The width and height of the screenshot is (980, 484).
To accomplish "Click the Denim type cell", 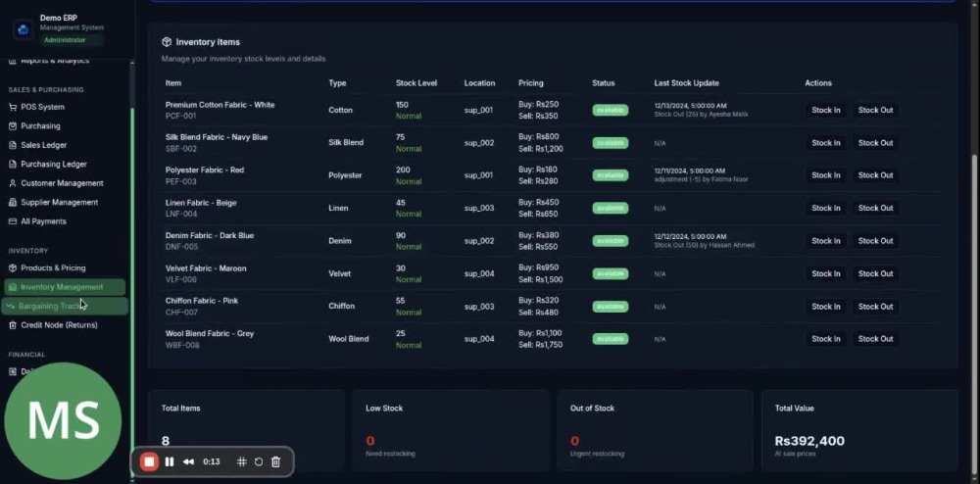I will coord(340,241).
